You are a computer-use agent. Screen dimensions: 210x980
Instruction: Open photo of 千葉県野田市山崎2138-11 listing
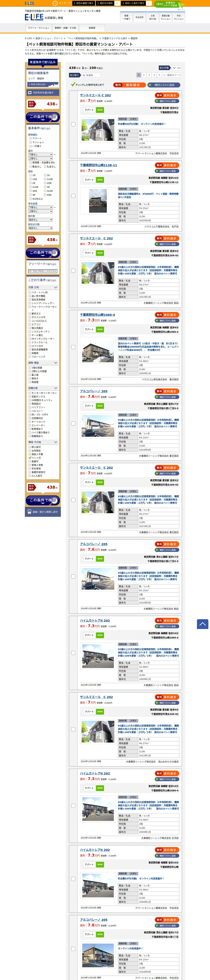tap(98, 201)
